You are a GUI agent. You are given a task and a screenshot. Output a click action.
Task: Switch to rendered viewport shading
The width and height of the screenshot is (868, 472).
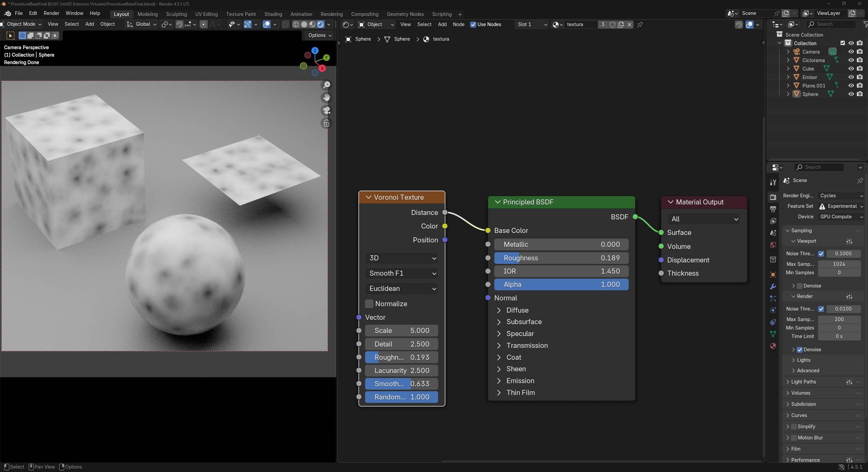click(320, 24)
